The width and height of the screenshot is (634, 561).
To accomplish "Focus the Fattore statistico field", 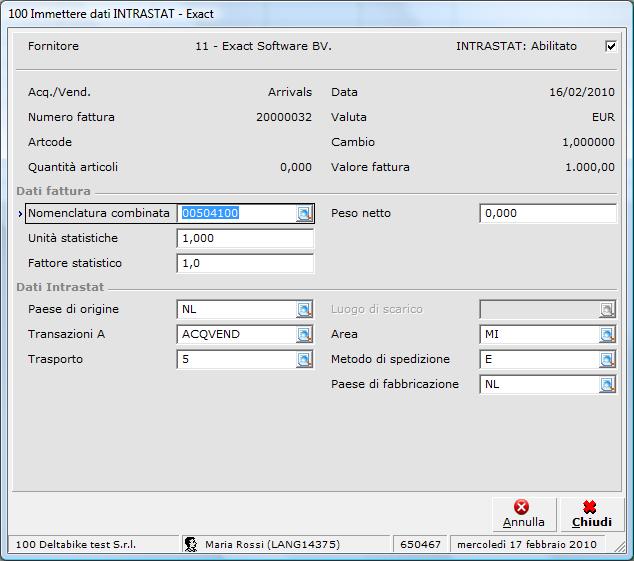I will pos(244,264).
